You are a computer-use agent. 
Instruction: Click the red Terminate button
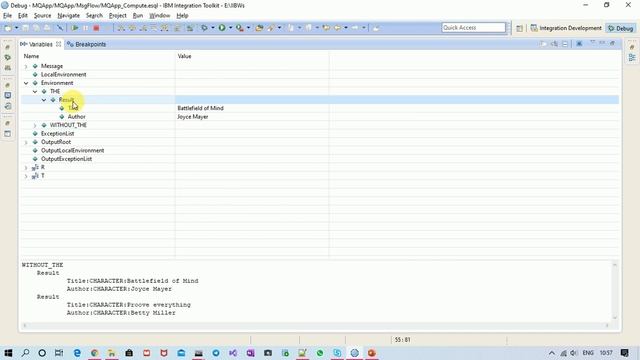[96, 28]
